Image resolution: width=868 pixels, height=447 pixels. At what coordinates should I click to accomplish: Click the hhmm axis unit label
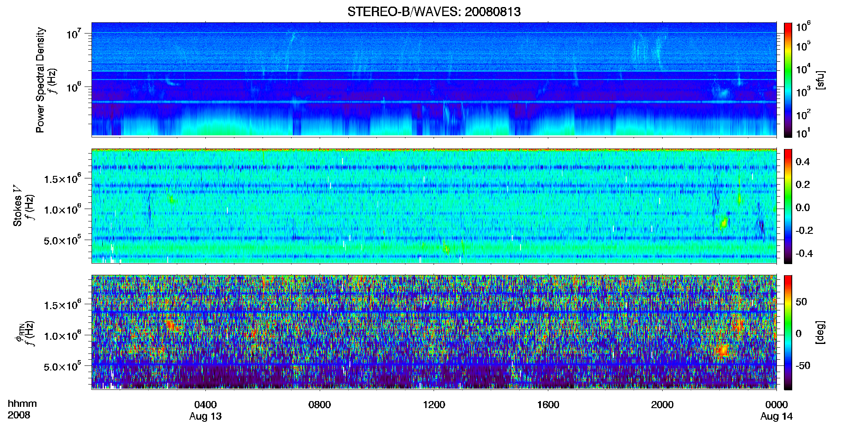22,404
